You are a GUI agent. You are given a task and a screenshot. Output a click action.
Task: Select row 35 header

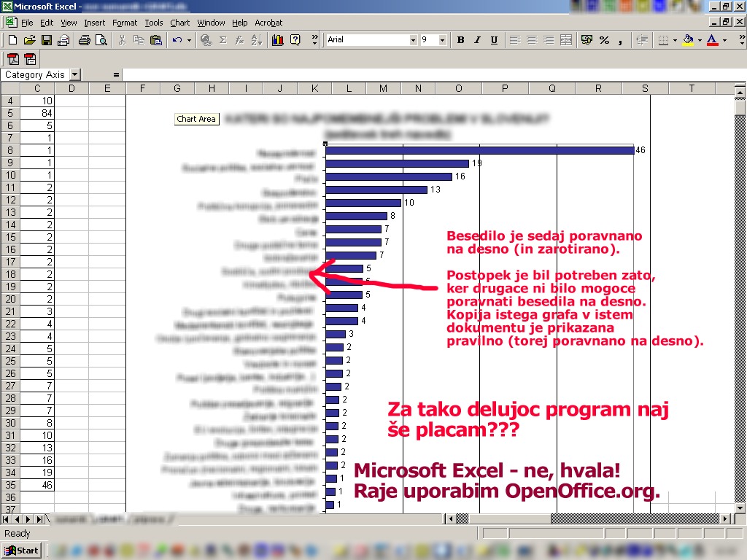[x=10, y=485]
